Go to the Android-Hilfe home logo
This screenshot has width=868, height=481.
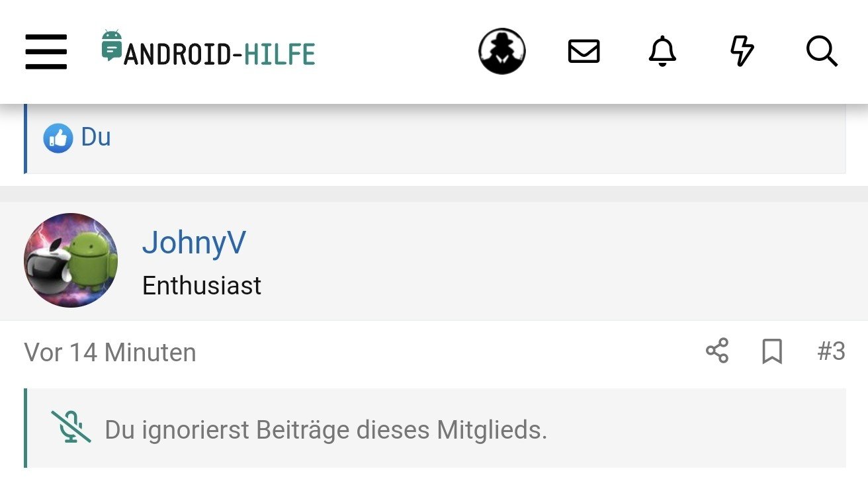click(x=208, y=48)
